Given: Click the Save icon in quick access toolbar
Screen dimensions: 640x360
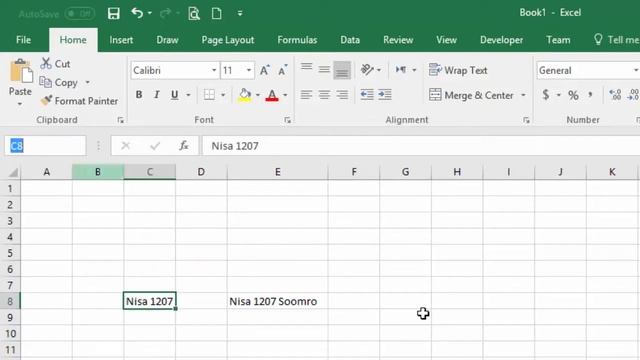Looking at the screenshot, I should click(113, 13).
